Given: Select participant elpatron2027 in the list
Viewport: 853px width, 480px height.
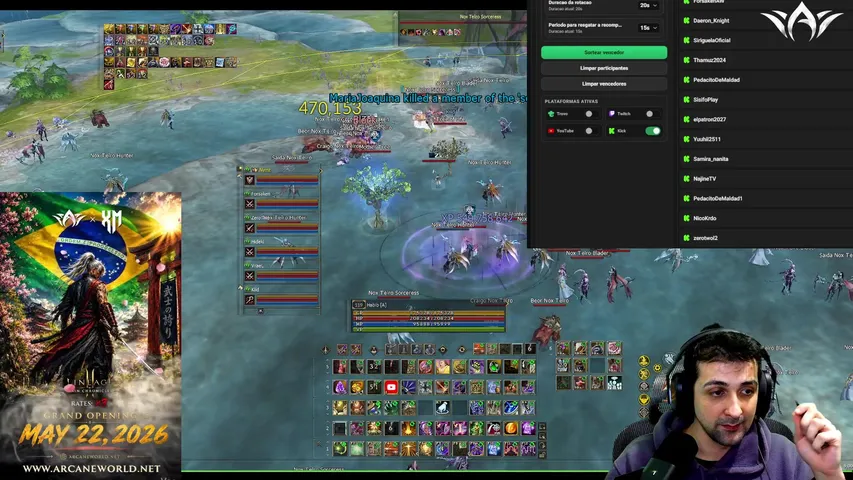Looking at the screenshot, I should [709, 119].
